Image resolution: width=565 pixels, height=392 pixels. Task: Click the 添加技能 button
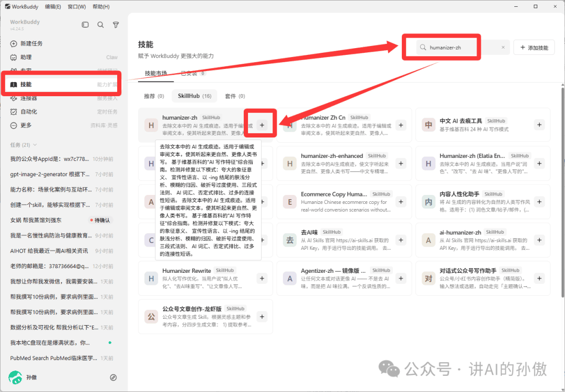coord(534,48)
